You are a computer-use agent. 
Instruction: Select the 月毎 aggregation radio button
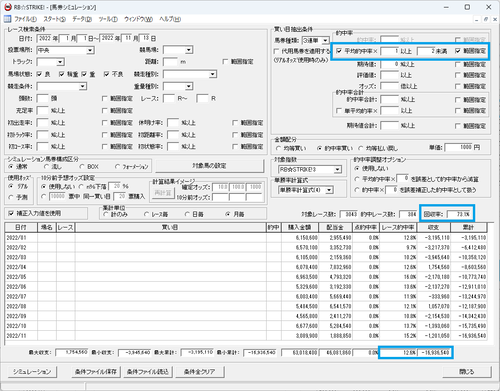pyautogui.click(x=228, y=214)
